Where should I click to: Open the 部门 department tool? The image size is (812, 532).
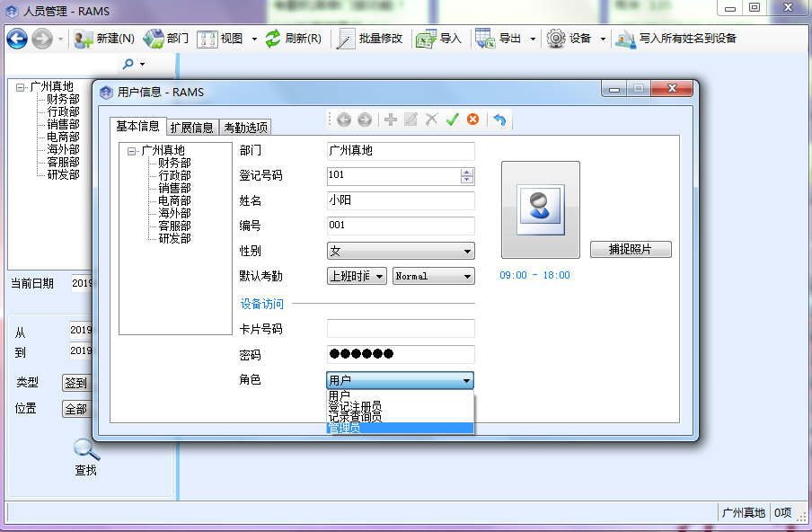[x=166, y=39]
